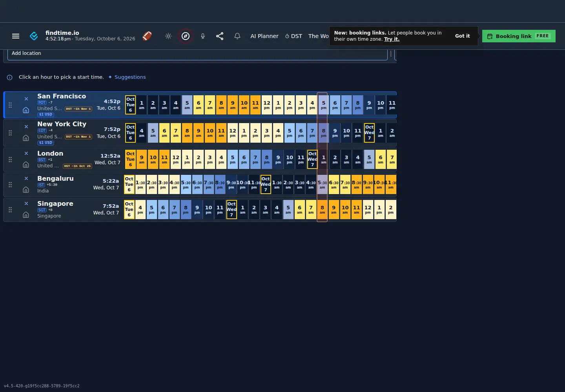Click the EDT timezone badge

coord(42,131)
